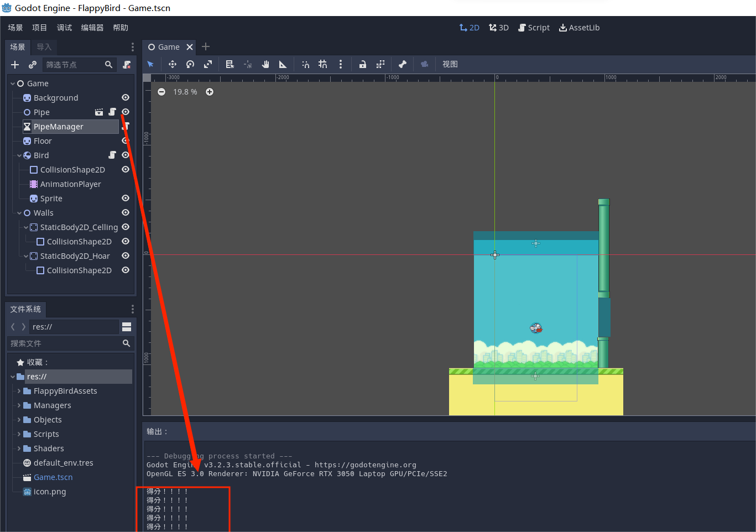Lock the selected node with padlock icon
The height and width of the screenshot is (532, 756).
(362, 64)
